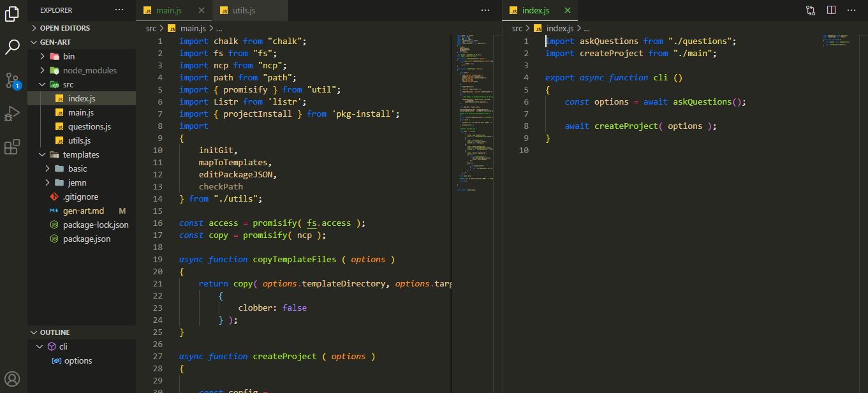Open package.json from the explorer

(x=87, y=239)
